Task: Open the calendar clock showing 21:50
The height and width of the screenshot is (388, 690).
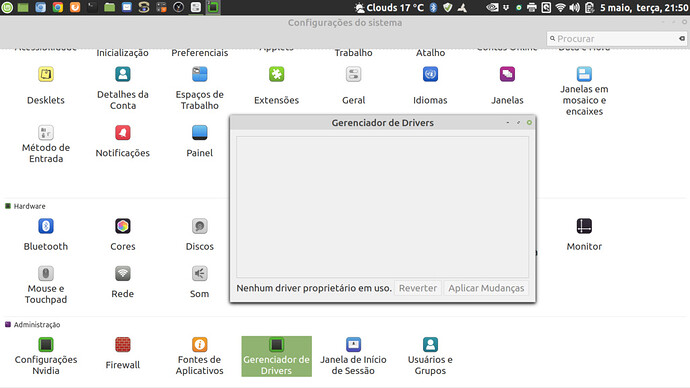Action: pyautogui.click(x=644, y=7)
